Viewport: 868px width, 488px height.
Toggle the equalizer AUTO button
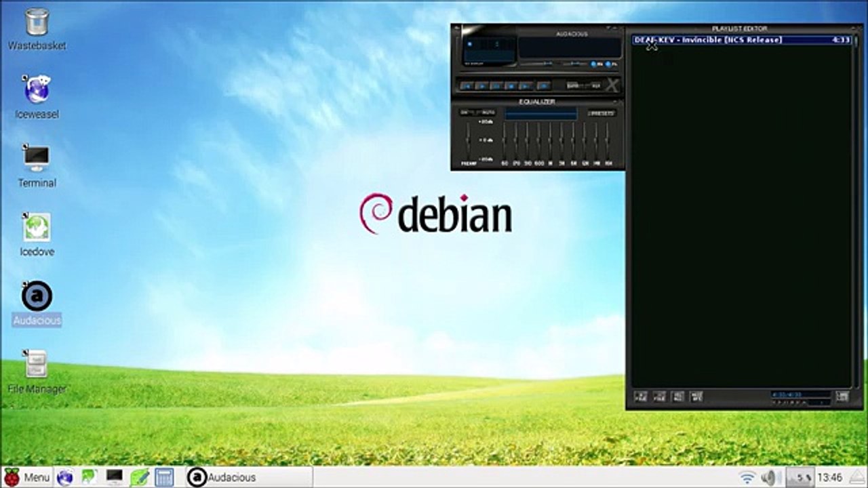tap(488, 113)
